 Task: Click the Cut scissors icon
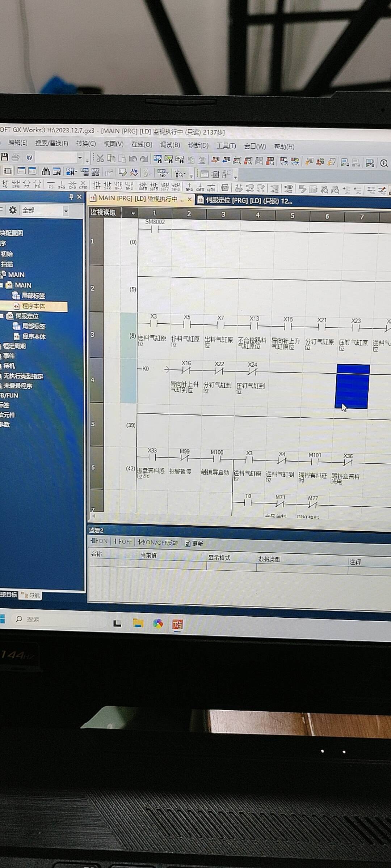[x=100, y=158]
